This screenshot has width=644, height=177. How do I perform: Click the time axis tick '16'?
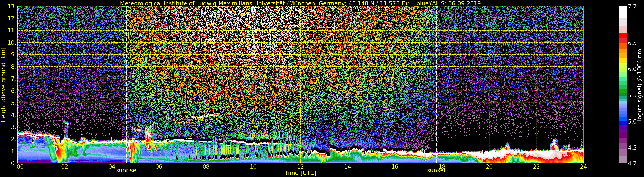395,167
